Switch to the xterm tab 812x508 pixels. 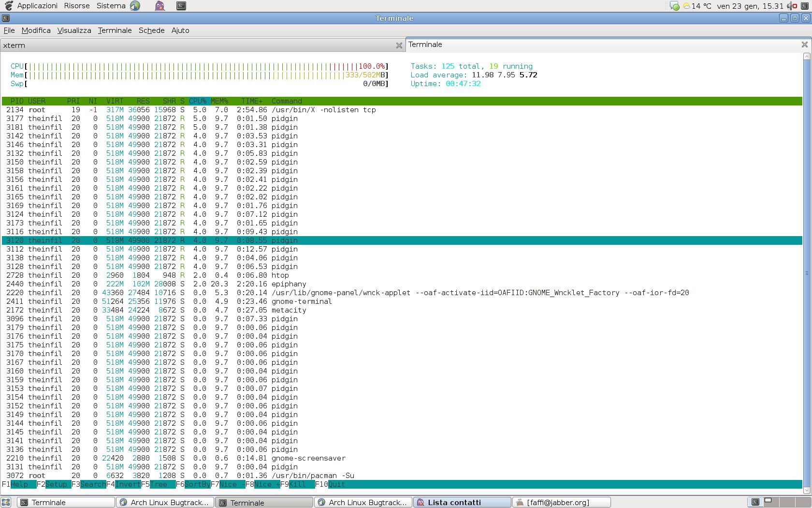193,45
